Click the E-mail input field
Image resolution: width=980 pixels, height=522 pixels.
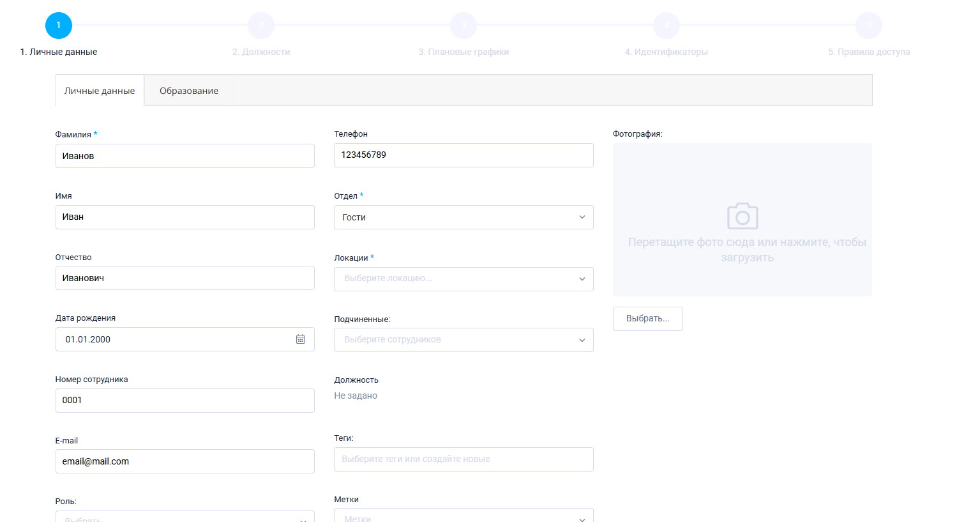185,461
